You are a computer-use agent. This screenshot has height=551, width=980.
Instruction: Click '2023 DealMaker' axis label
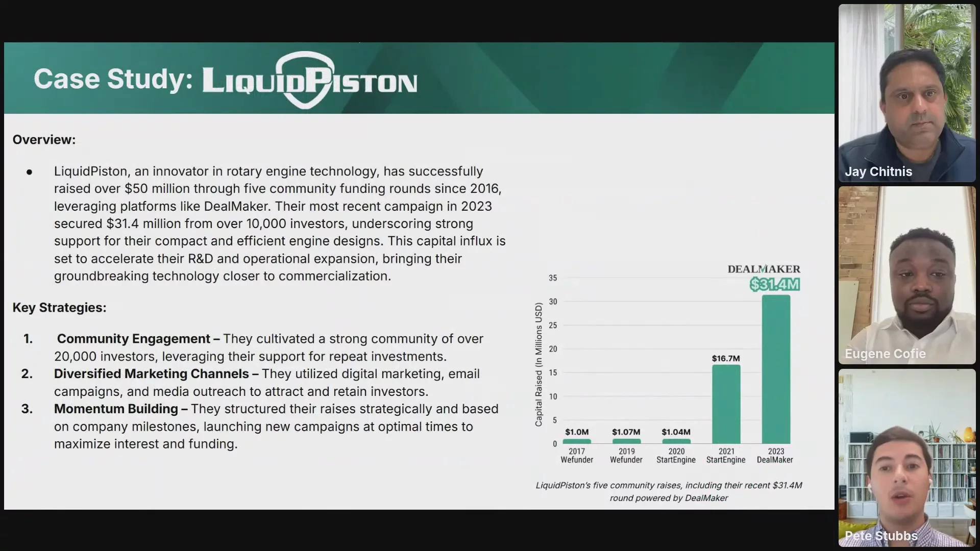tap(775, 456)
